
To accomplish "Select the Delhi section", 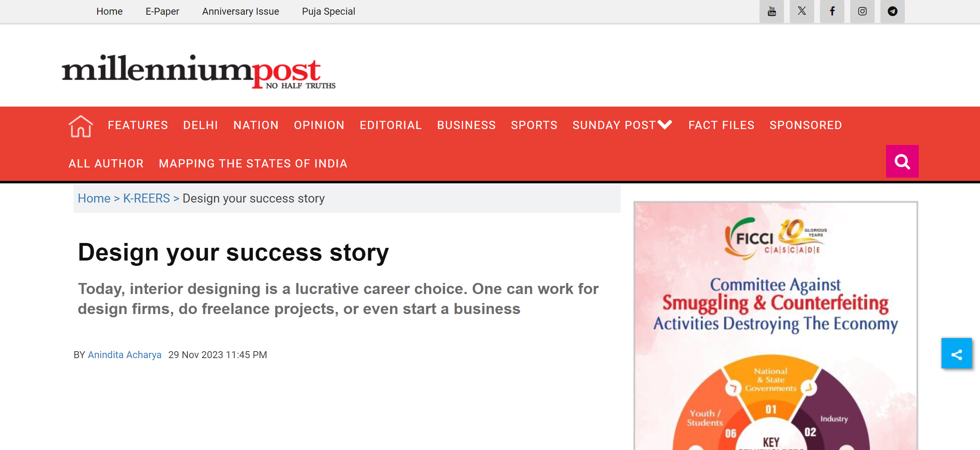I will pyautogui.click(x=200, y=125).
